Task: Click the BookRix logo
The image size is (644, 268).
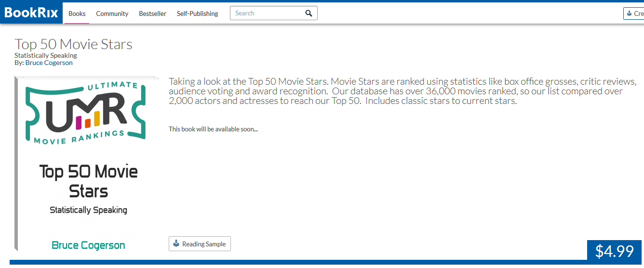Action: 31,13
